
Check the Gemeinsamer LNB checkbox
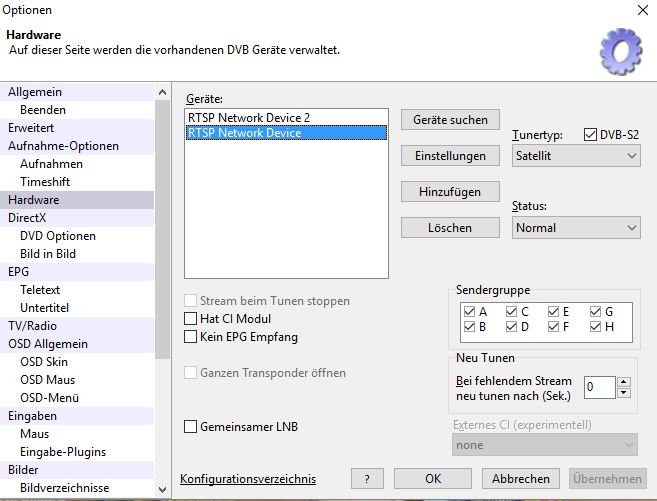tap(192, 427)
